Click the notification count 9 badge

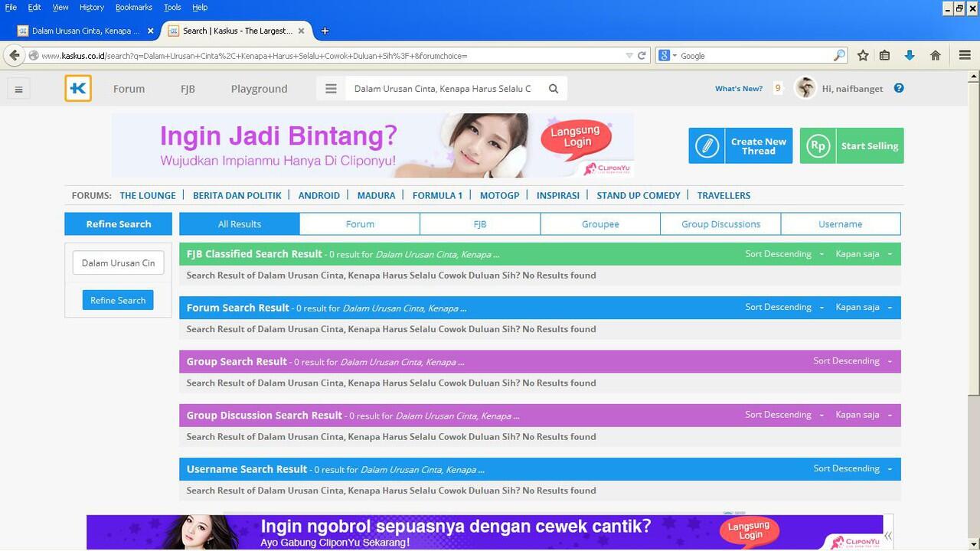pyautogui.click(x=778, y=88)
